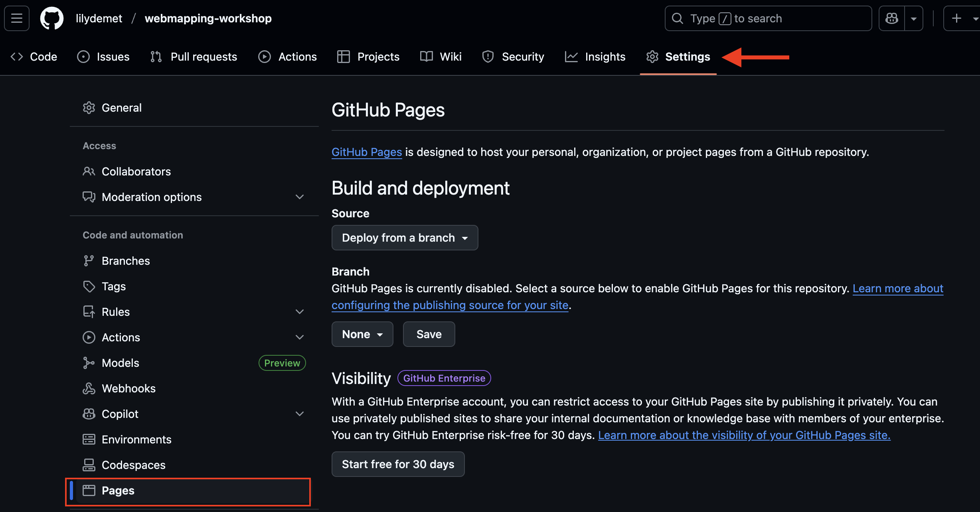Open the webmapping-workshop repository link
Image resolution: width=980 pixels, height=512 pixels.
coord(208,18)
